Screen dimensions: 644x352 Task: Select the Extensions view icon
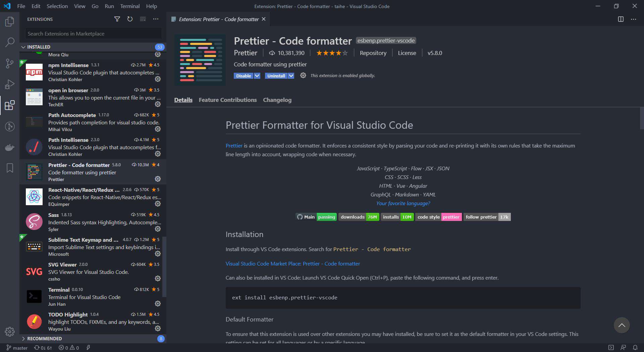10,105
